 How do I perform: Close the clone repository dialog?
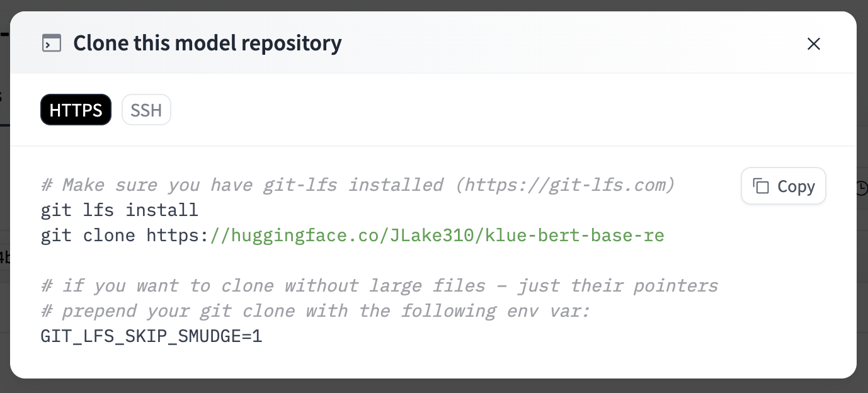point(814,43)
